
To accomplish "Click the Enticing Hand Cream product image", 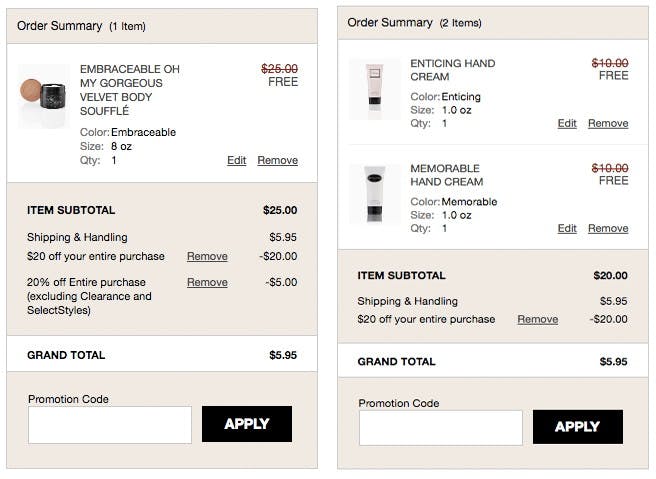I will tap(374, 89).
